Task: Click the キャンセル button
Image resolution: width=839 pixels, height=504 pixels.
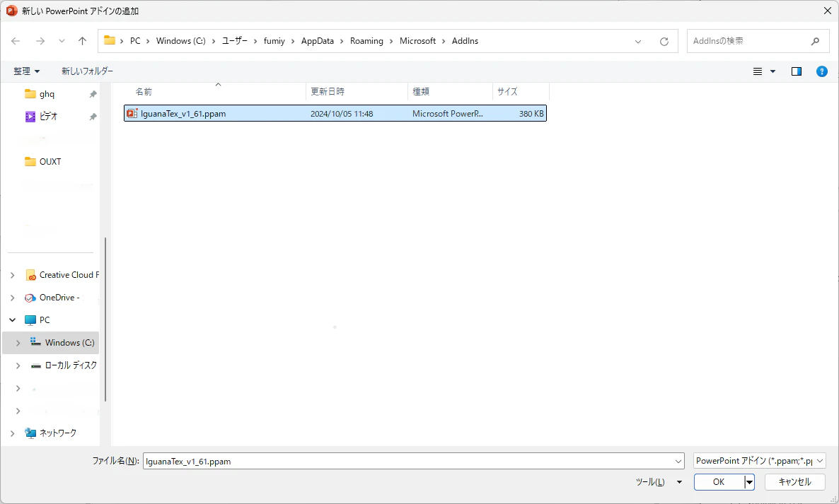Action: pyautogui.click(x=794, y=482)
